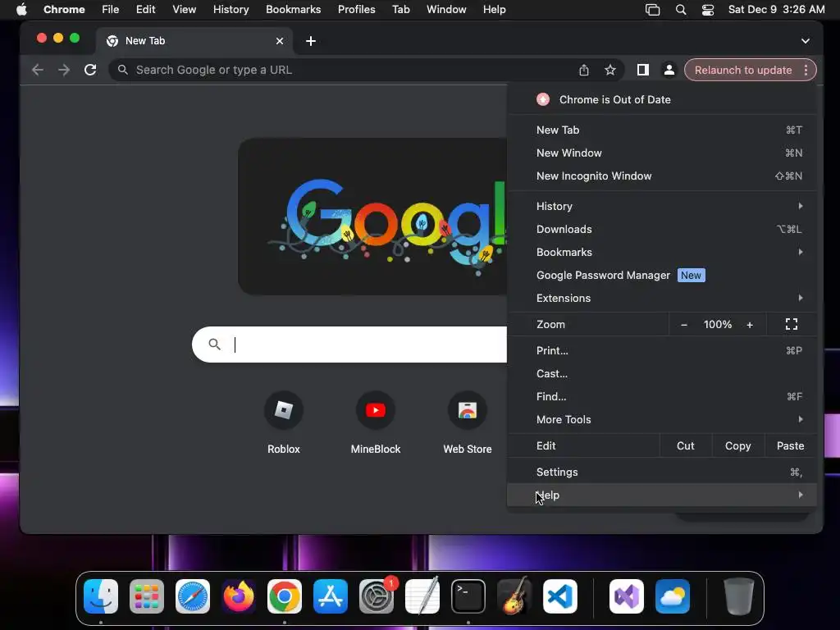The image size is (840, 630).
Task: Open Control Center in menu bar
Action: 708,10
